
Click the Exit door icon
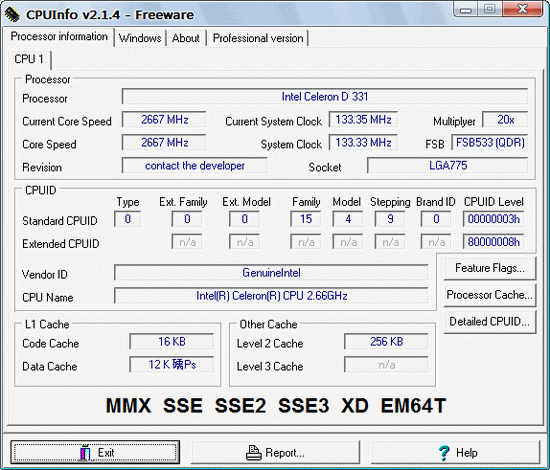point(85,452)
